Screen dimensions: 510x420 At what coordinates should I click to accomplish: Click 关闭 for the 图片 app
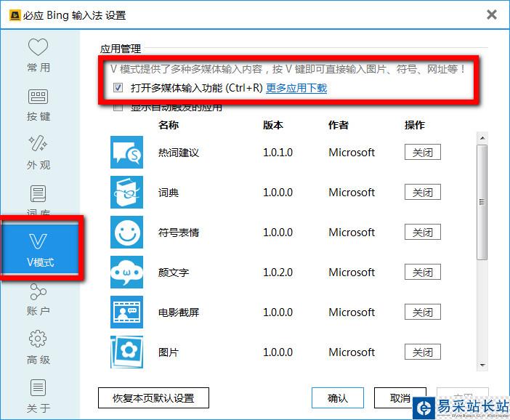point(423,352)
